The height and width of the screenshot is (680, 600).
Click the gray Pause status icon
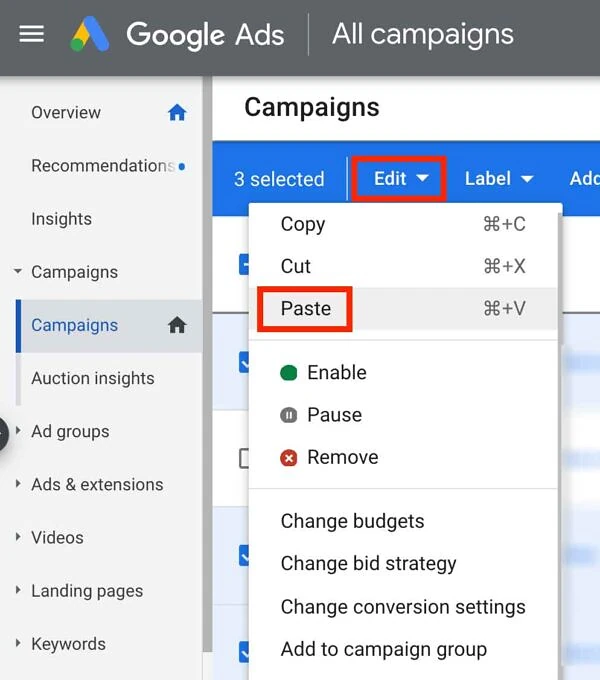289,415
